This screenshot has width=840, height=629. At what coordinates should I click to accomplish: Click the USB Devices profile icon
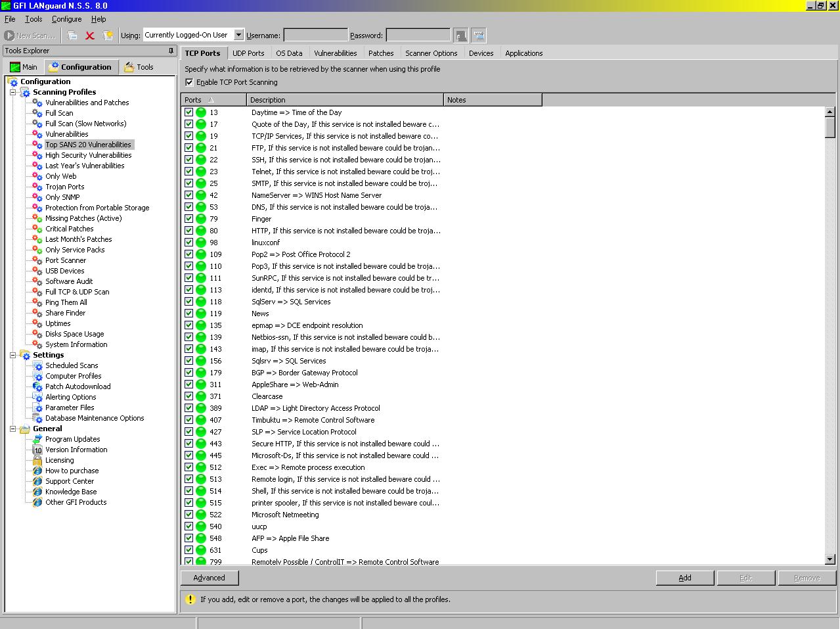(37, 271)
